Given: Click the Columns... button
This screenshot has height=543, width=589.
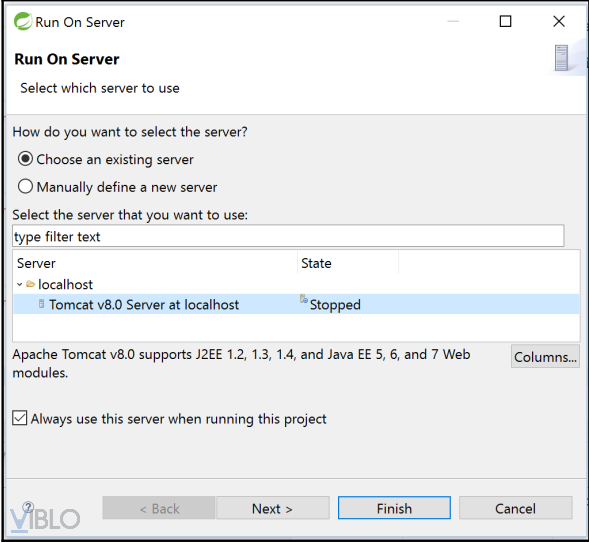Looking at the screenshot, I should click(545, 357).
